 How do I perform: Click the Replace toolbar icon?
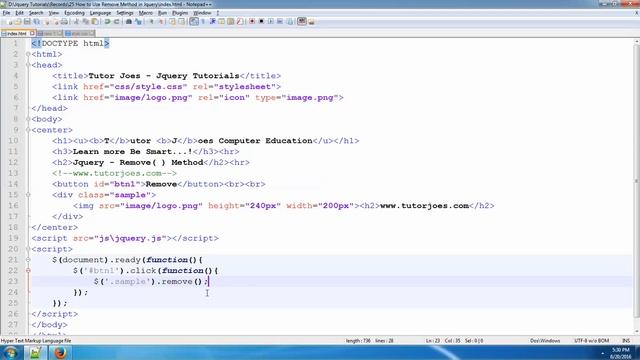point(138,22)
